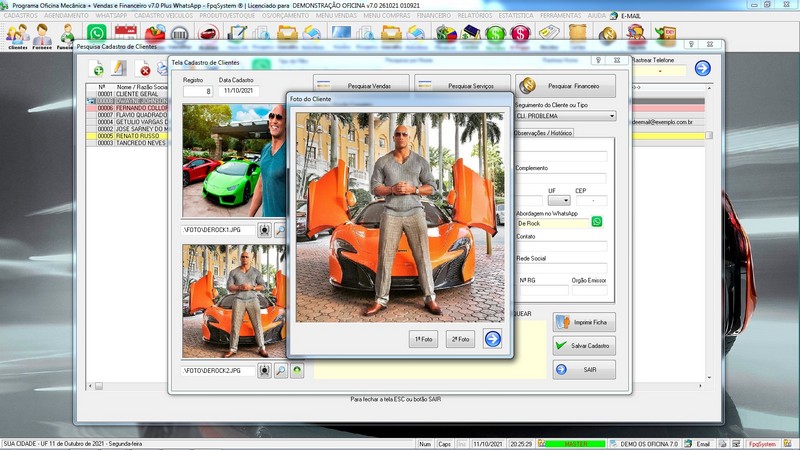Select row 00003 TANCREDO NEVES
Screen dimensions: 800x450
(x=127, y=143)
